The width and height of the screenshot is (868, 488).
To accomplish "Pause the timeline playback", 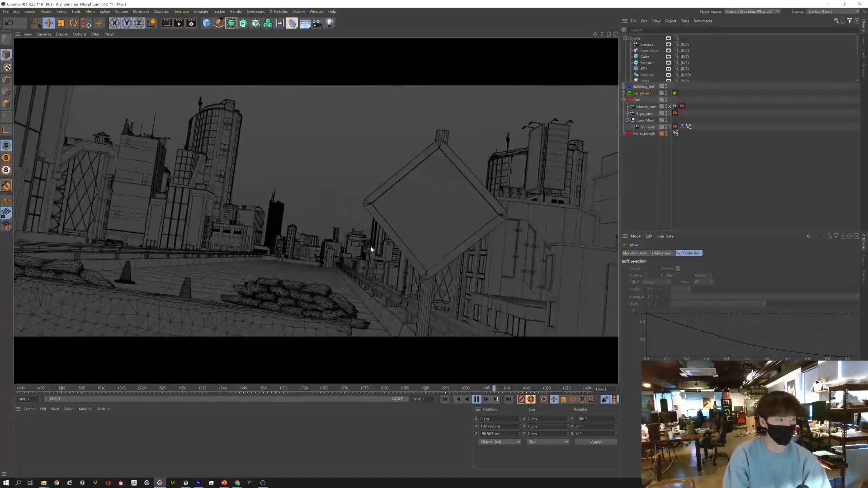I will point(476,399).
